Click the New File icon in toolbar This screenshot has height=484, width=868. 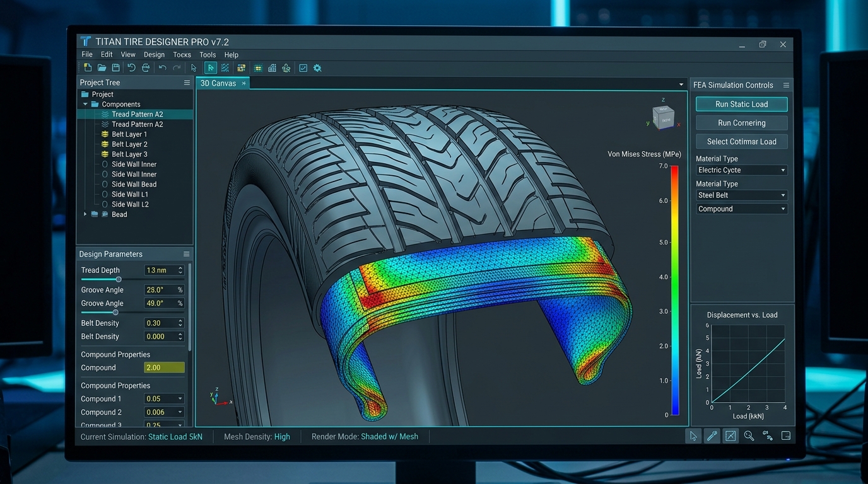point(88,68)
